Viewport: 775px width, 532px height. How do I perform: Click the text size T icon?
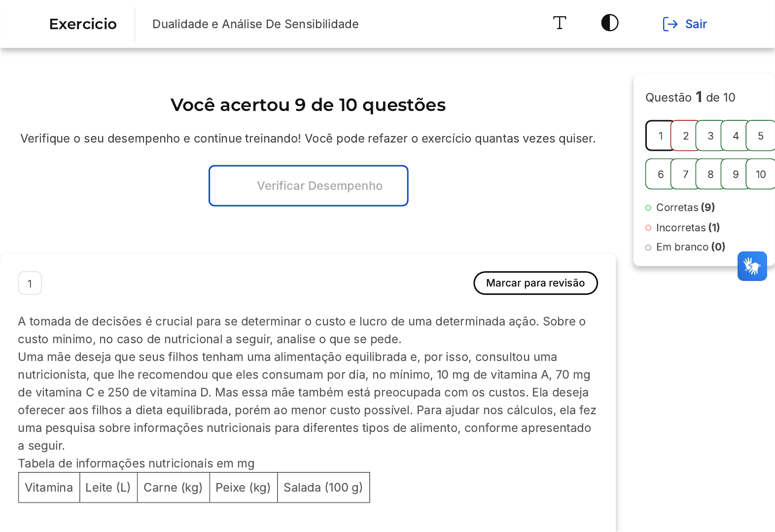point(560,23)
